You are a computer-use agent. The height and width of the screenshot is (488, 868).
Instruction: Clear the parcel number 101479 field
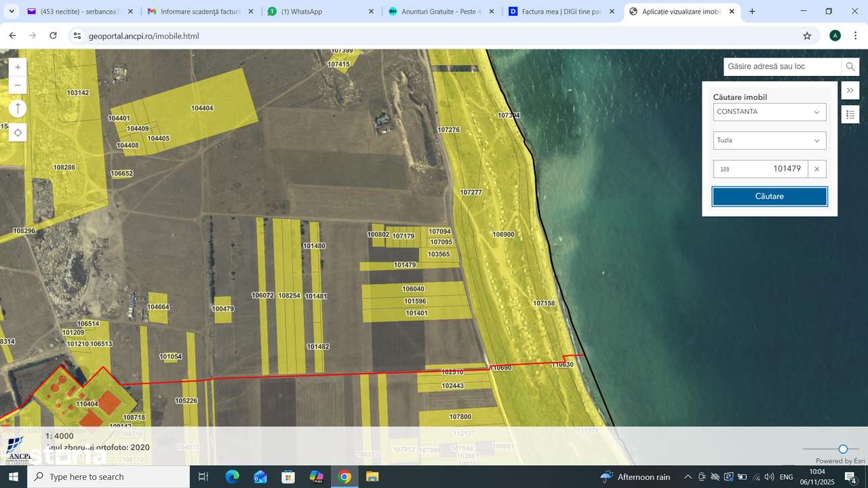point(817,169)
